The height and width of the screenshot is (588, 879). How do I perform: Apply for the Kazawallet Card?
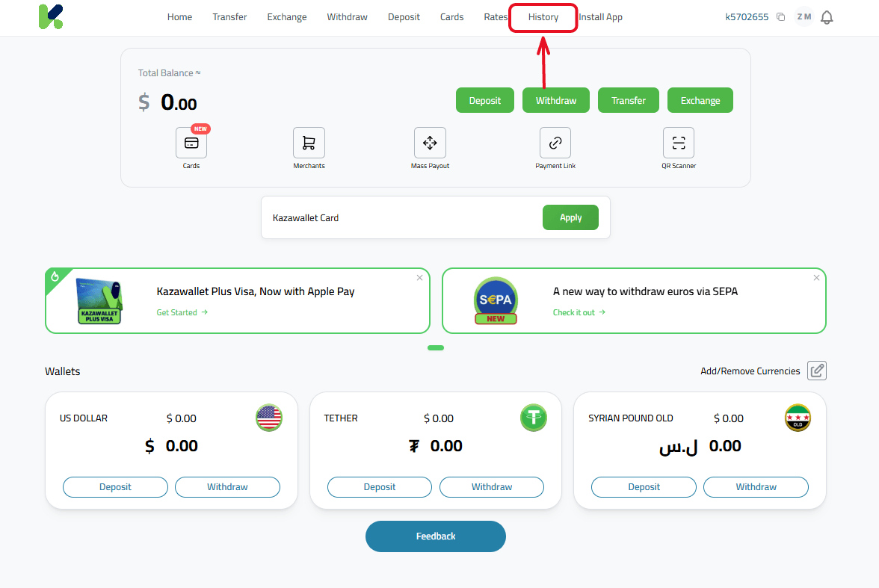point(571,217)
